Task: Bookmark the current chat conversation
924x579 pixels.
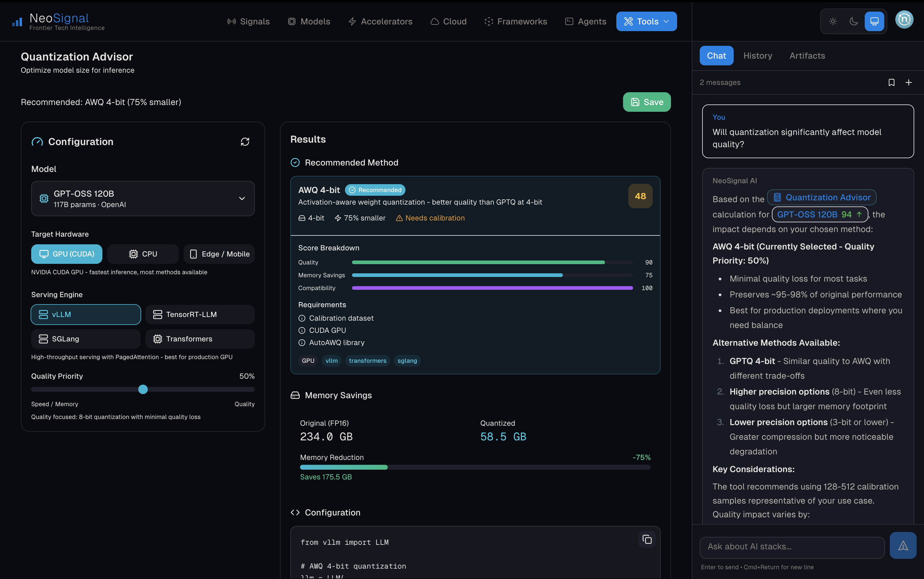Action: [892, 82]
